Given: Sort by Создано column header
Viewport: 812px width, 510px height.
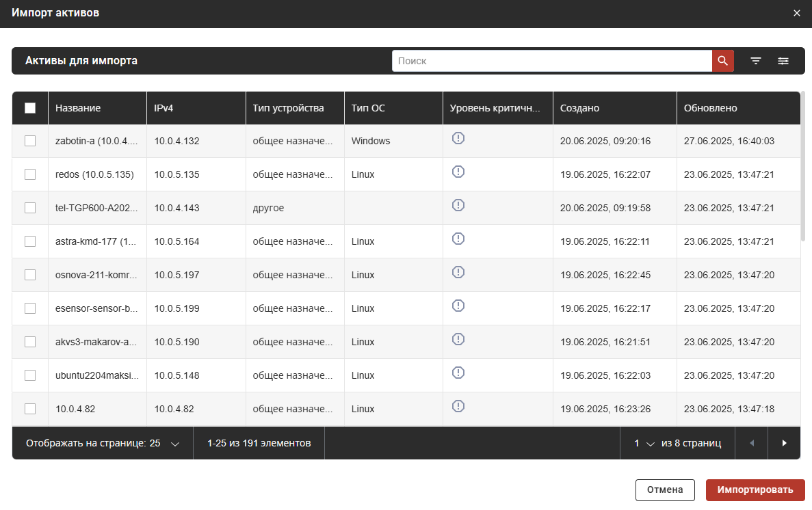Looking at the screenshot, I should click(579, 108).
